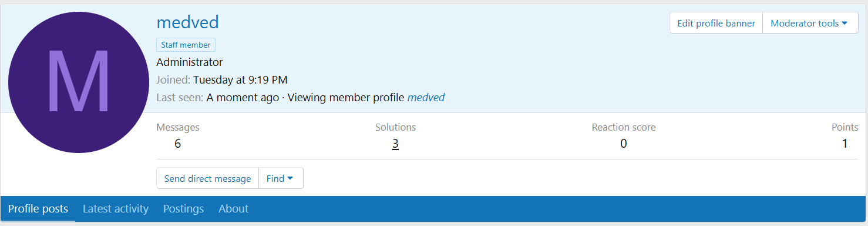
Task: Click the Administrator title text
Action: click(190, 62)
